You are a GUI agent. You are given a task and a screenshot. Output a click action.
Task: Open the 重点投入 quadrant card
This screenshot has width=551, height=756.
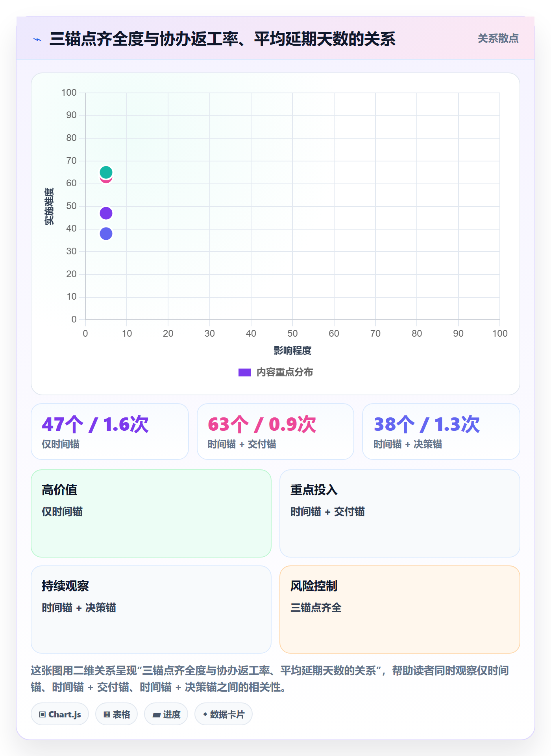pos(399,513)
